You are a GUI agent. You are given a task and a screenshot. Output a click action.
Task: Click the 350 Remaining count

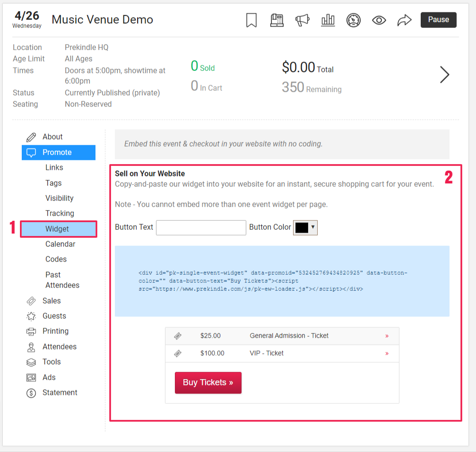coord(312,87)
